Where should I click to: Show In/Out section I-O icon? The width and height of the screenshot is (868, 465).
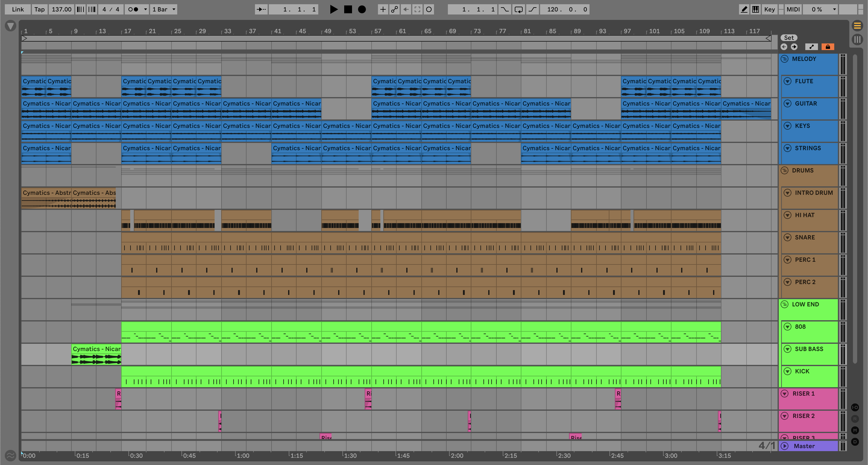click(855, 407)
